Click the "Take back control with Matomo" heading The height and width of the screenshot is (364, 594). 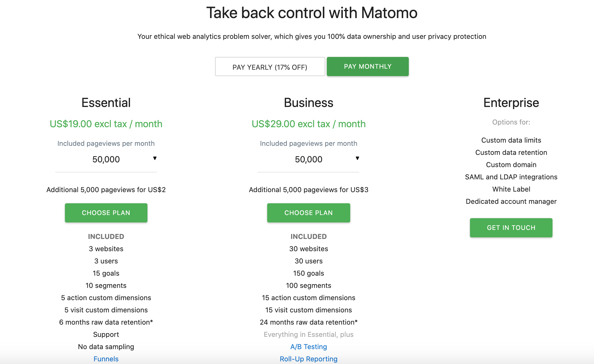(312, 13)
